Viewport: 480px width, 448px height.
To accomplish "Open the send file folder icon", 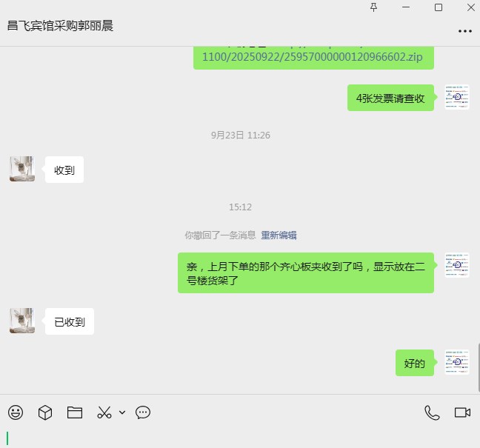I will coord(75,412).
